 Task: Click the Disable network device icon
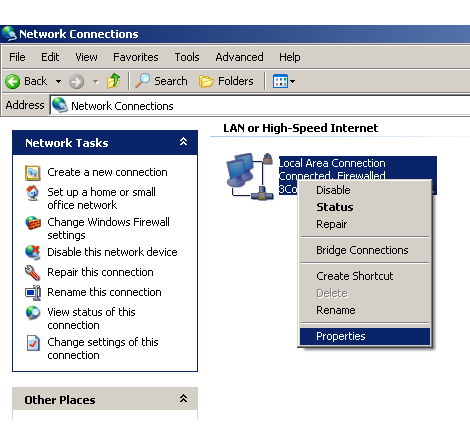pos(33,252)
